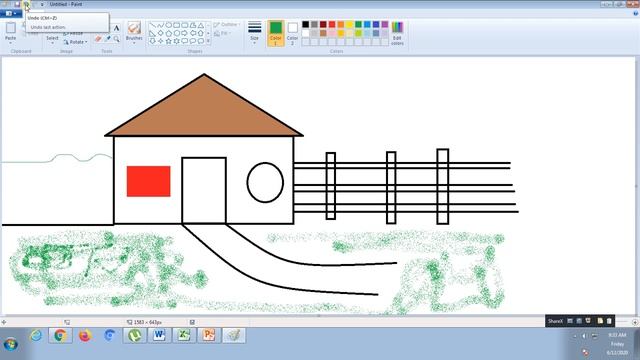Choose the Rectangle shape

point(176,25)
